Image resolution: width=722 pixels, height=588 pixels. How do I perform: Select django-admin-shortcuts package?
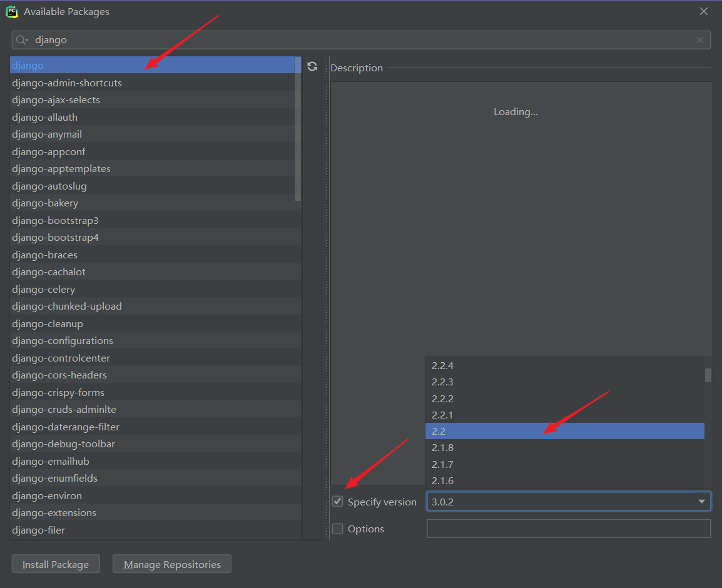tap(155, 83)
